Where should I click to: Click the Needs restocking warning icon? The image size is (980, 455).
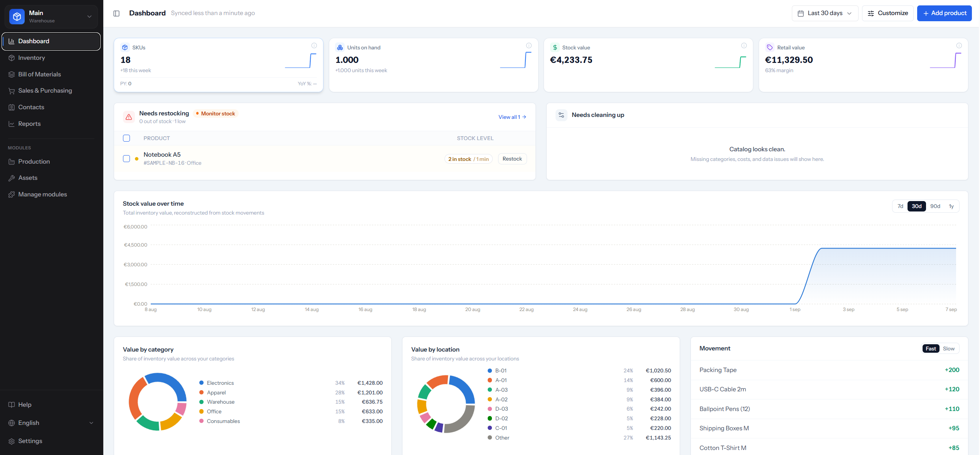tap(129, 117)
